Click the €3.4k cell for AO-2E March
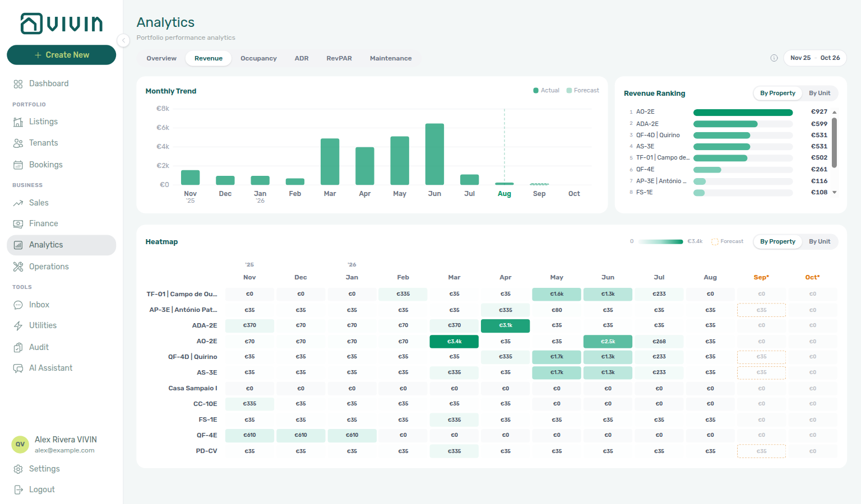 [x=454, y=342]
